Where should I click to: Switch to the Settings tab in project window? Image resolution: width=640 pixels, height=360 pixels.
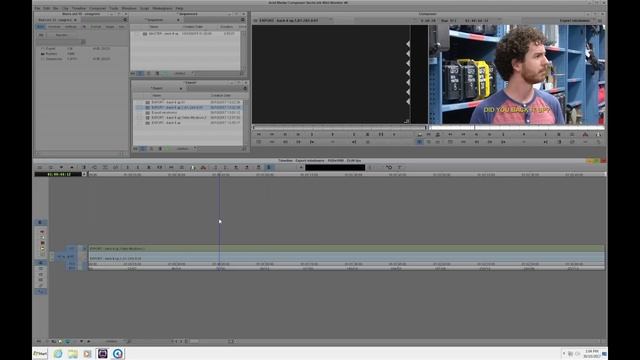pos(71,27)
